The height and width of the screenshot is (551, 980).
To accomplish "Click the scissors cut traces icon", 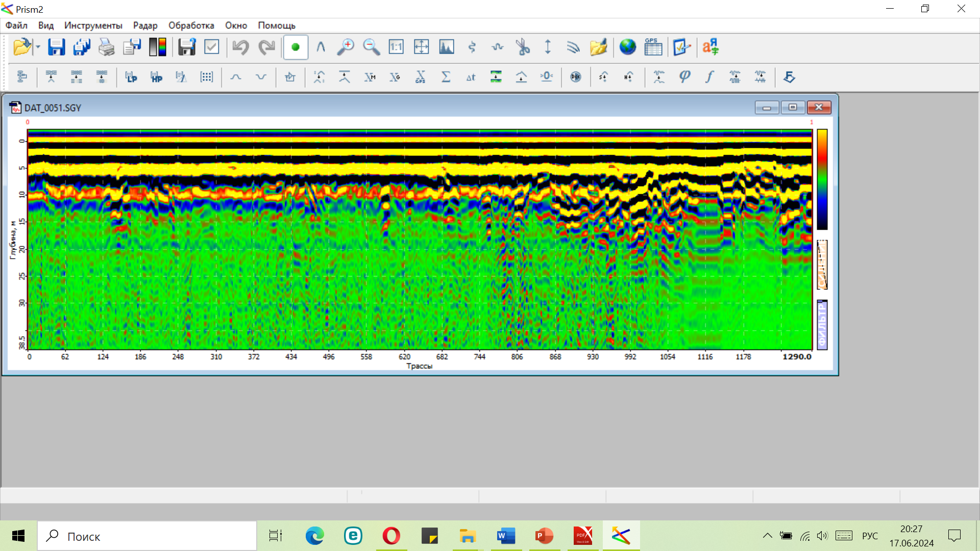I will [523, 47].
